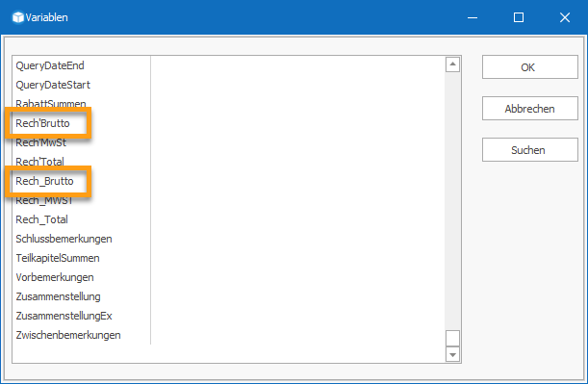Viewport: 588px width, 384px height.
Task: Cancel using the Abbrechen button
Action: click(530, 109)
